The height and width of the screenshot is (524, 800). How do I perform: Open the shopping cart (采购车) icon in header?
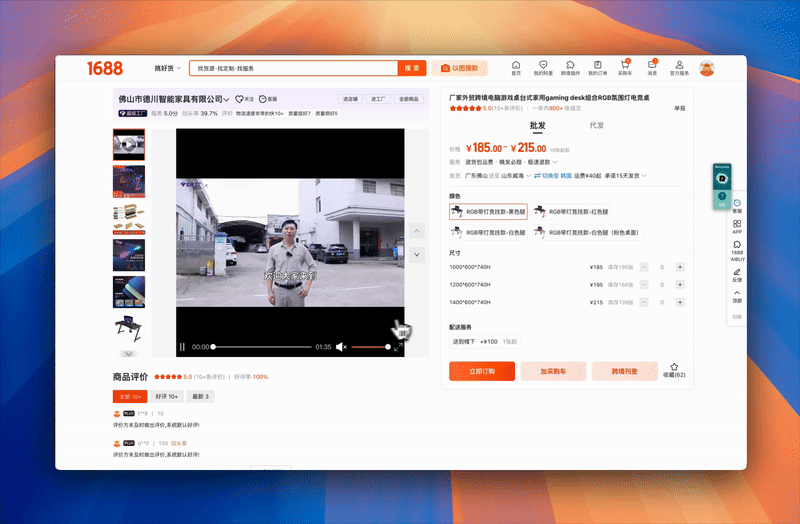(625, 67)
